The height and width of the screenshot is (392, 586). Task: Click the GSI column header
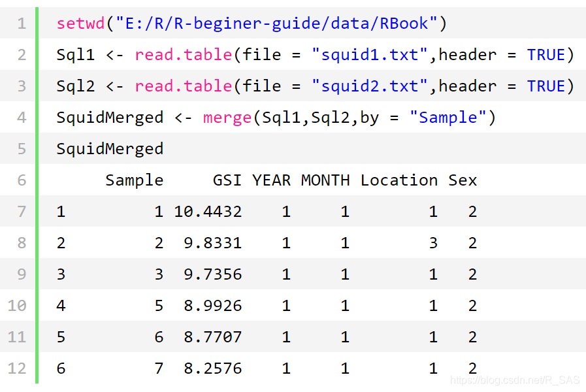coord(227,180)
